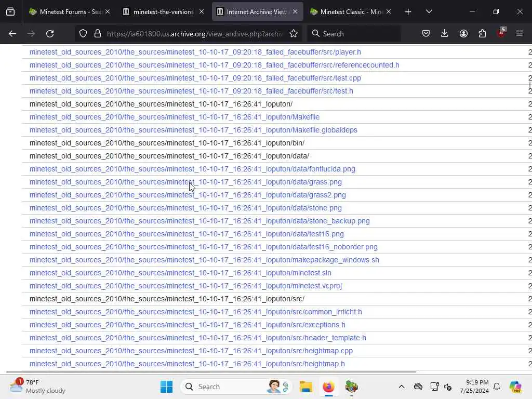Switch to Minetest Forums tab
Viewport: 532px width, 399px height.
click(70, 12)
